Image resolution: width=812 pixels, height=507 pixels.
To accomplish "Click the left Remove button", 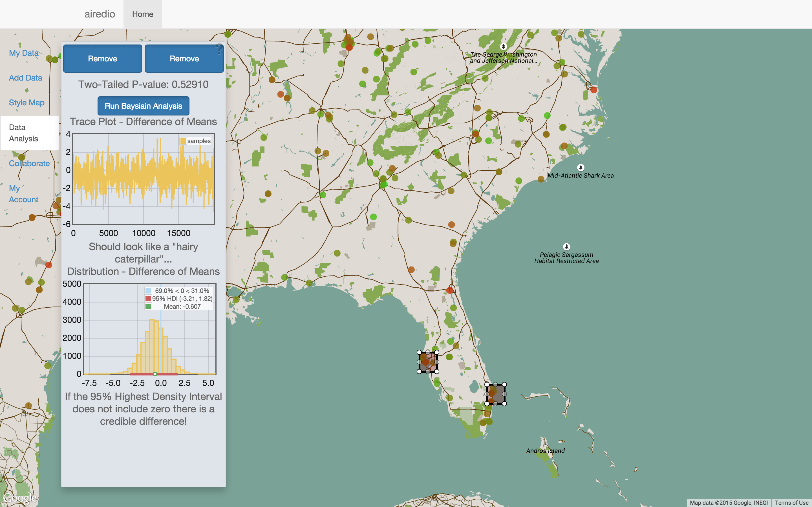I will tap(102, 59).
